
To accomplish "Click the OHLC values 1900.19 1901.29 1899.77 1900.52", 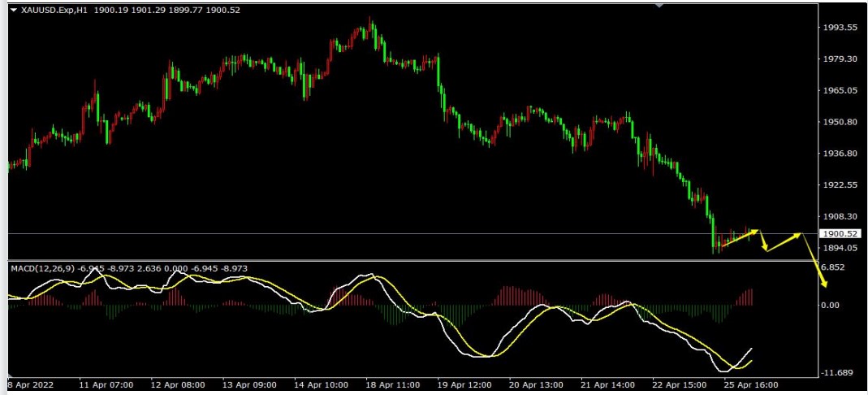I will click(167, 10).
